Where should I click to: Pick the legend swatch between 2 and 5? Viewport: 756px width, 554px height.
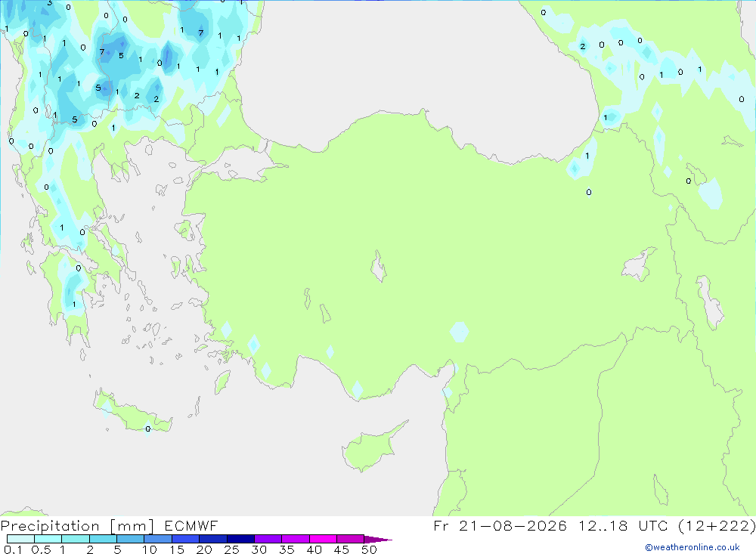click(103, 539)
